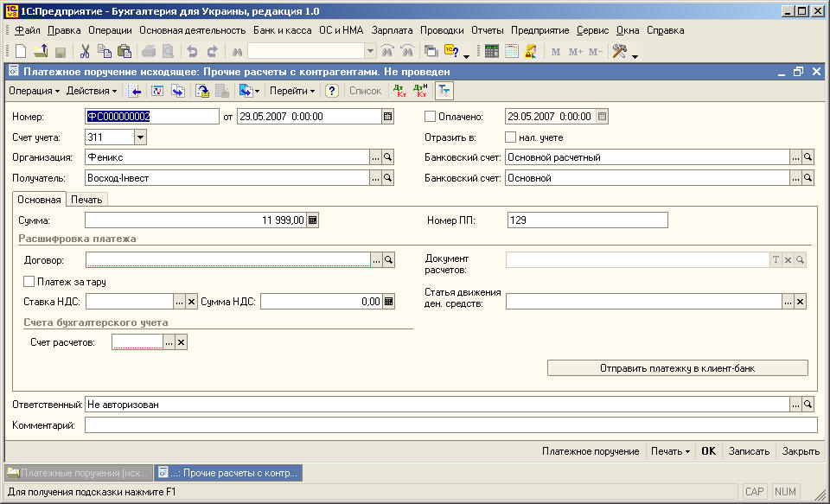This screenshot has width=830, height=504.
Task: Click the green-red Дт Кт postings icon
Action: pos(399,91)
